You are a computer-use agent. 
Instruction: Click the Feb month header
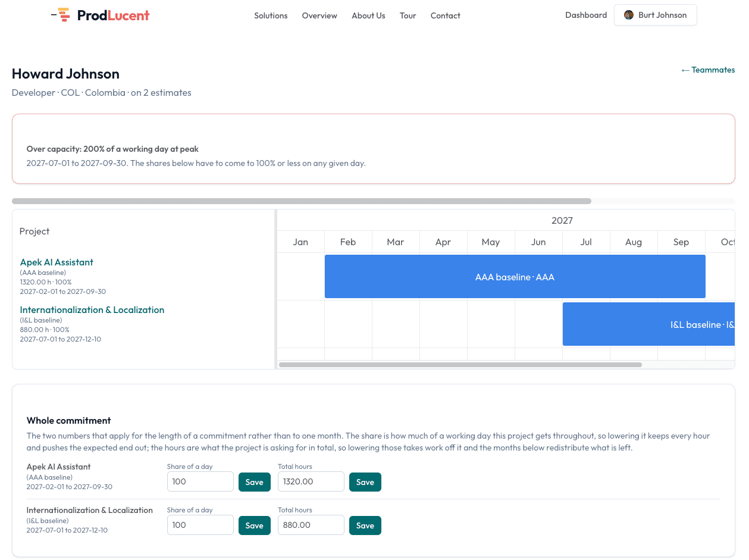pyautogui.click(x=348, y=242)
